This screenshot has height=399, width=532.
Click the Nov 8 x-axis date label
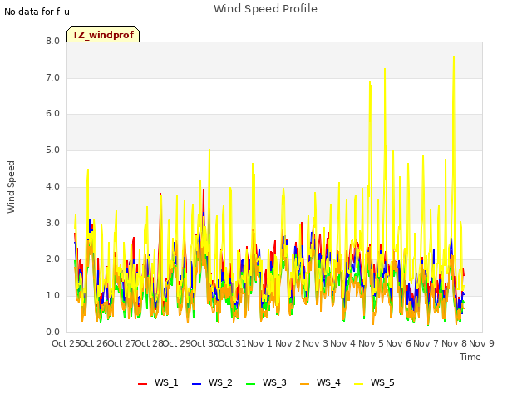pos(454,343)
